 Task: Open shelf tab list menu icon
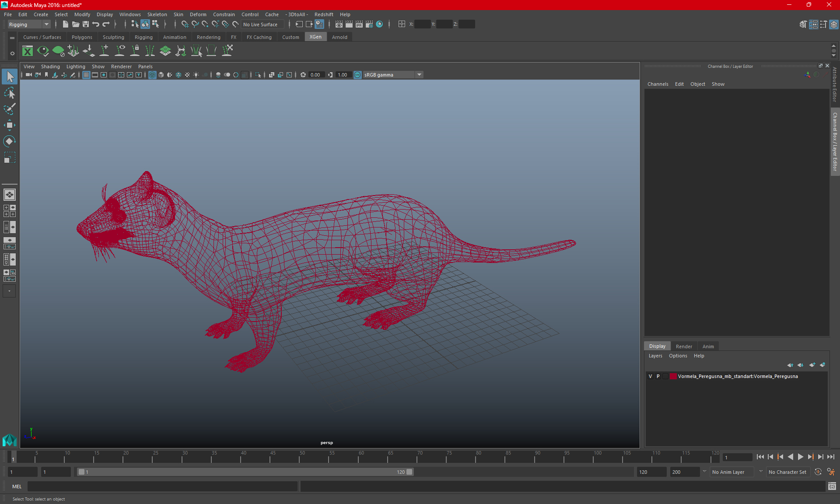(12, 38)
